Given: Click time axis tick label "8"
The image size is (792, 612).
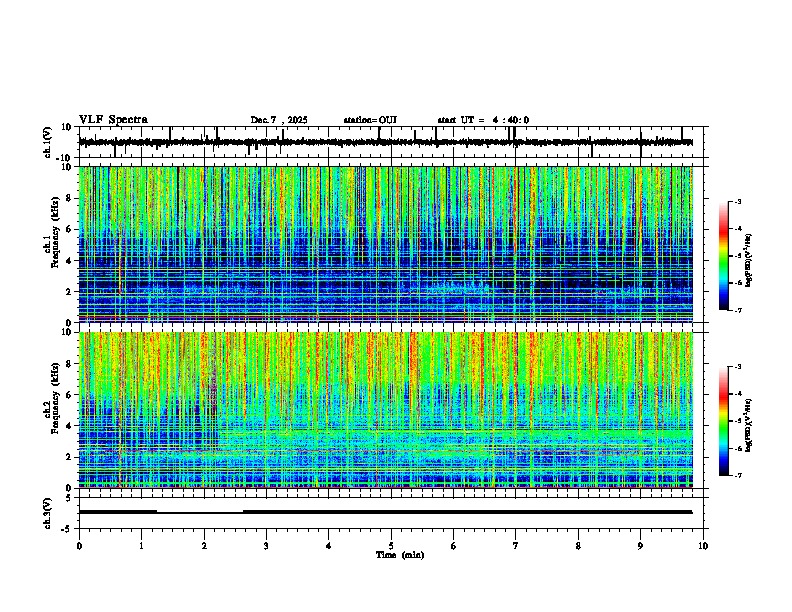Looking at the screenshot, I should [578, 546].
